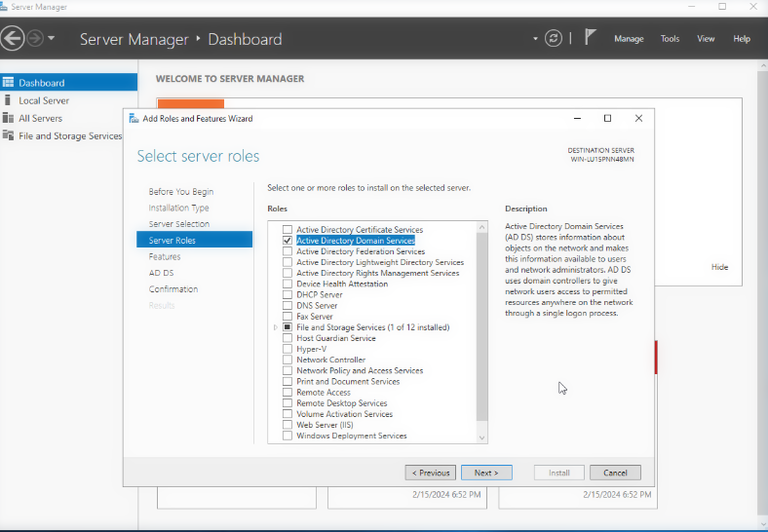
Task: Open the Notifications flag icon
Action: pos(590,38)
